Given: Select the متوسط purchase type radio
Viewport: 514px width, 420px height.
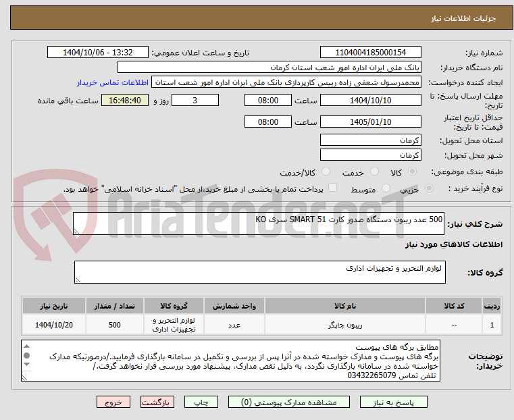Looking at the screenshot, I should (x=386, y=188).
